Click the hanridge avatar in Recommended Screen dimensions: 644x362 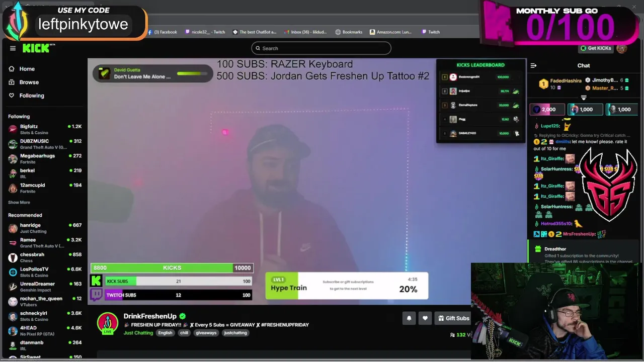(x=13, y=228)
